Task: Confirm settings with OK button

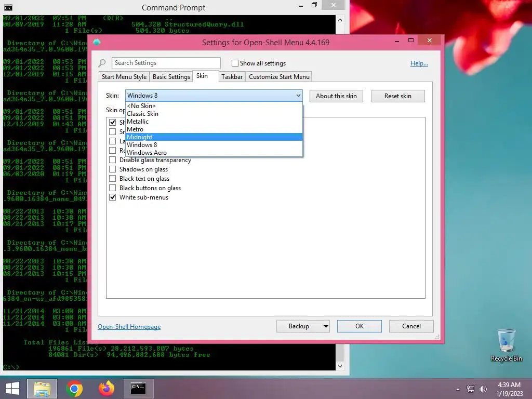Action: coord(360,326)
